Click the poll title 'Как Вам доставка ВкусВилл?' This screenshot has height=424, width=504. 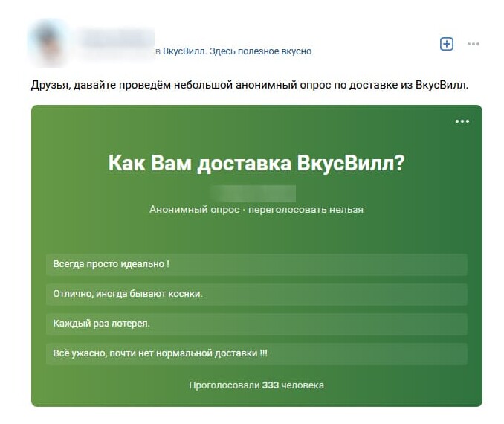click(x=256, y=163)
